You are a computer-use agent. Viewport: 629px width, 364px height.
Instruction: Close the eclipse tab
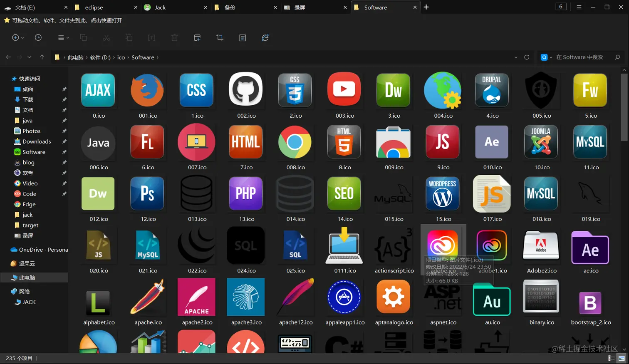136,7
